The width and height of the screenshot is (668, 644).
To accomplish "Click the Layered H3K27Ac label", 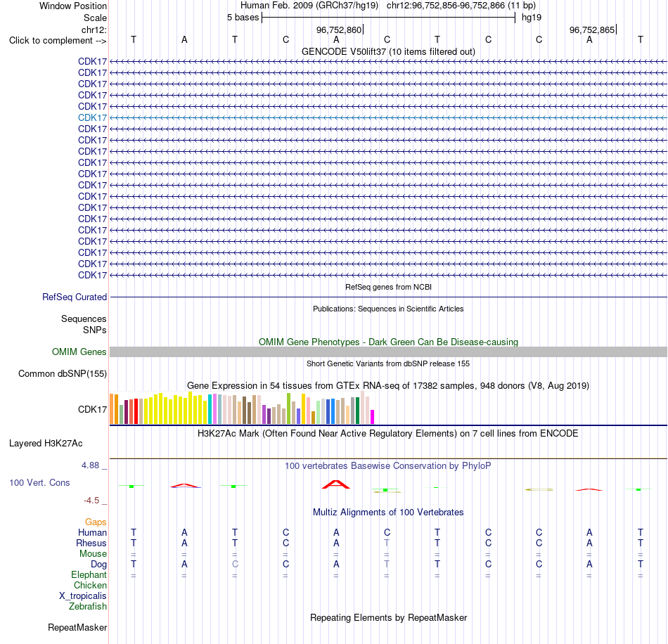I will [46, 444].
